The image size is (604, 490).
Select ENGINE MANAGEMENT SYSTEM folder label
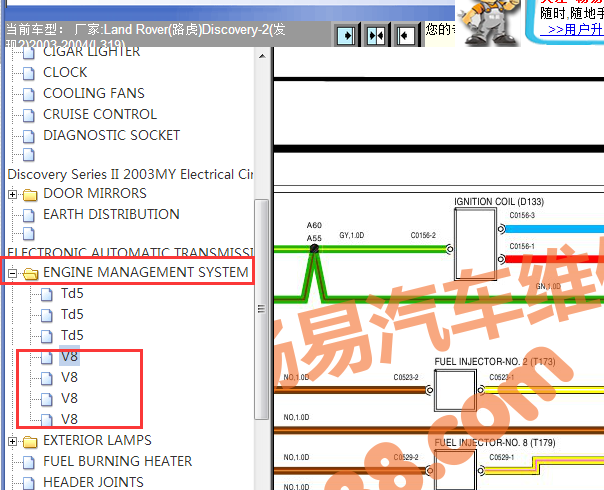pos(146,272)
